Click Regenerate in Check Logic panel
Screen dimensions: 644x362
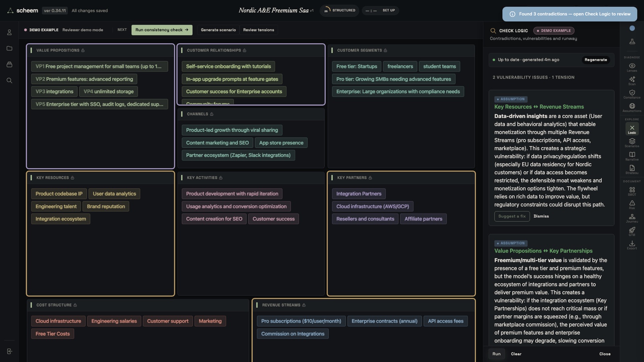596,60
